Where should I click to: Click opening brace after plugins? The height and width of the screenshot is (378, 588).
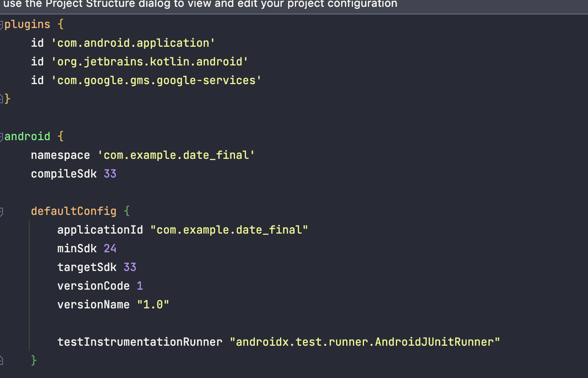(x=60, y=24)
